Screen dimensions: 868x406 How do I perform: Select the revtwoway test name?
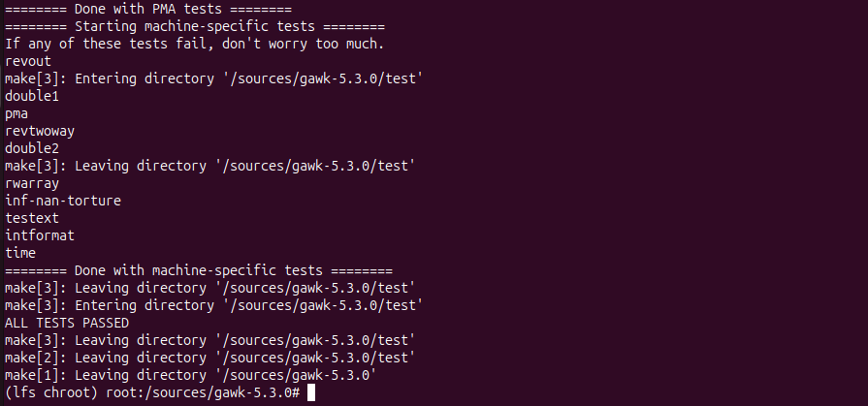[x=40, y=131]
